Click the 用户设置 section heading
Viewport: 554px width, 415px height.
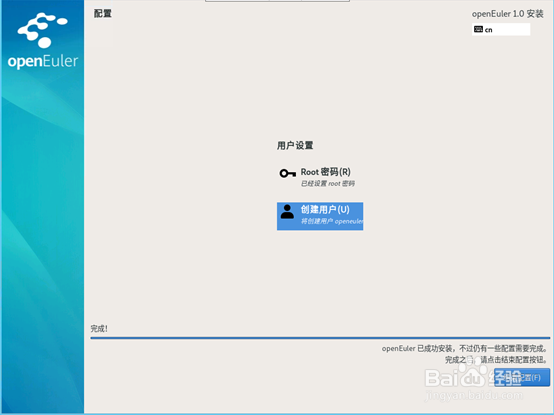coord(295,146)
